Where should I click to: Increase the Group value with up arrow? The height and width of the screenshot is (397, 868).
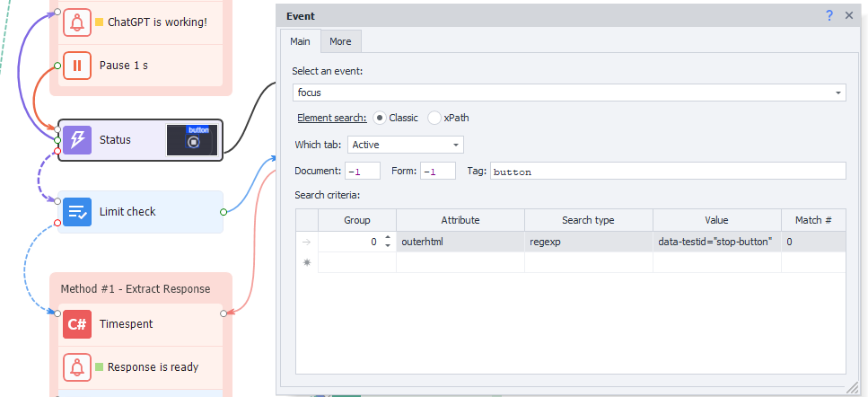coord(388,237)
